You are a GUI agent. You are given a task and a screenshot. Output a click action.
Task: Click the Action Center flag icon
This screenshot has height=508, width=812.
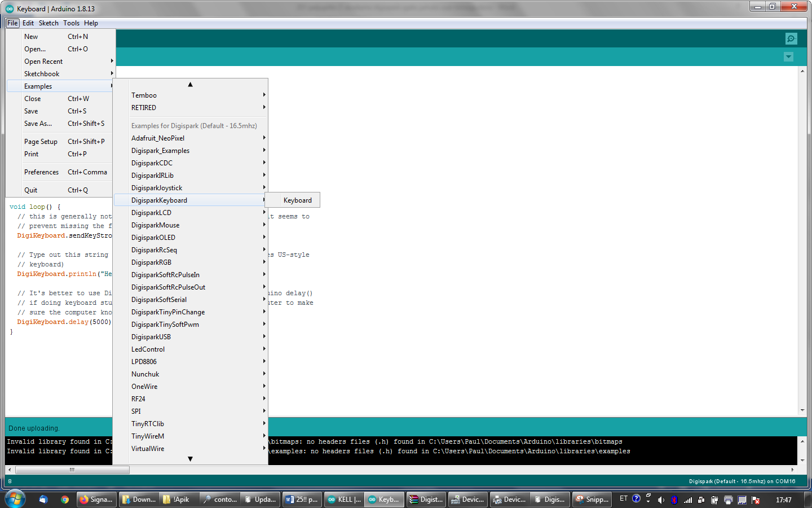click(x=756, y=500)
